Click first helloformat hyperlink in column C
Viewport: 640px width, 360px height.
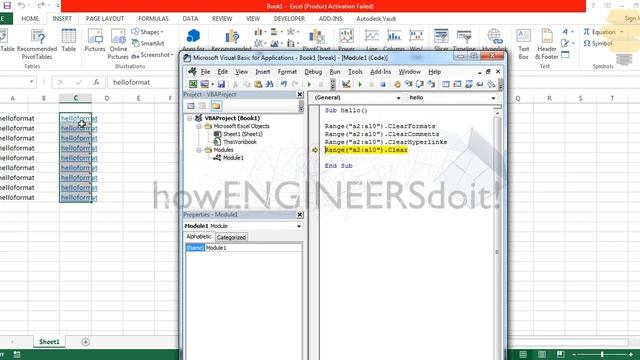79,118
